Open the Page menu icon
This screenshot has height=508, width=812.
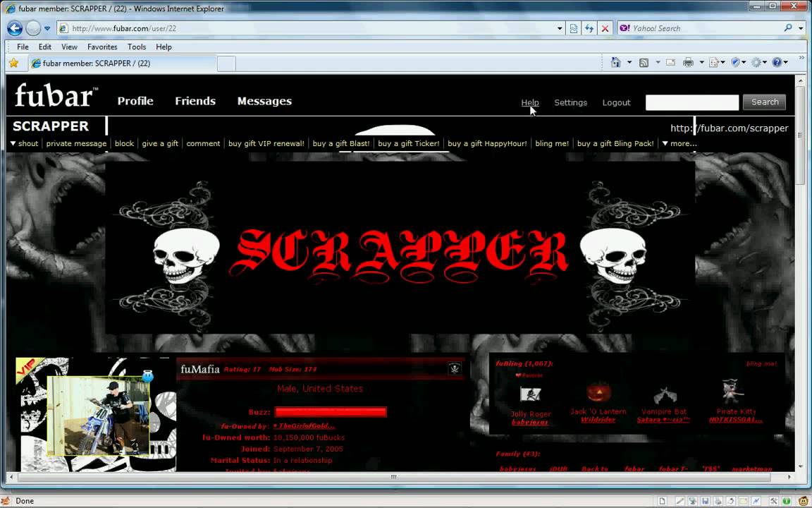[717, 63]
